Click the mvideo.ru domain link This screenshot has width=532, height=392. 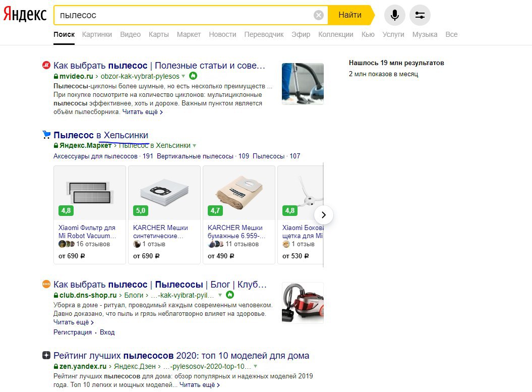[76, 76]
